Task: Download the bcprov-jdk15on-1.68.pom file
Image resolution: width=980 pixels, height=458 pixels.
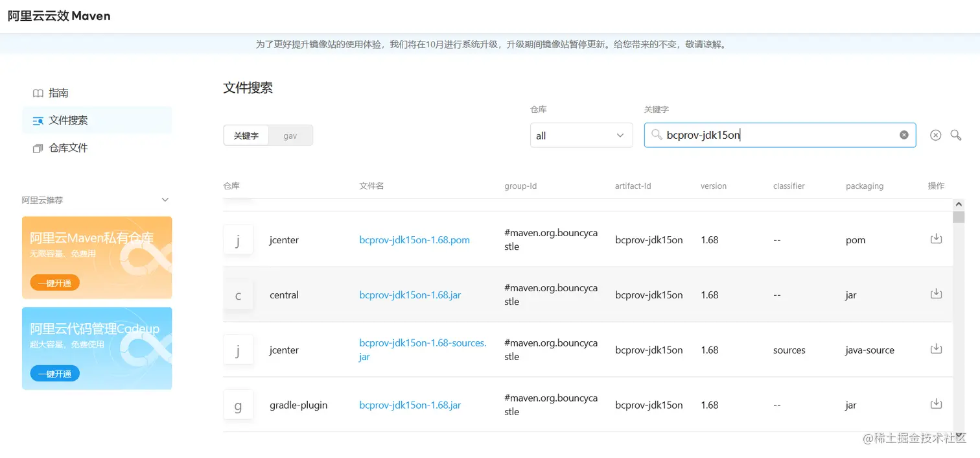Action: [x=936, y=239]
